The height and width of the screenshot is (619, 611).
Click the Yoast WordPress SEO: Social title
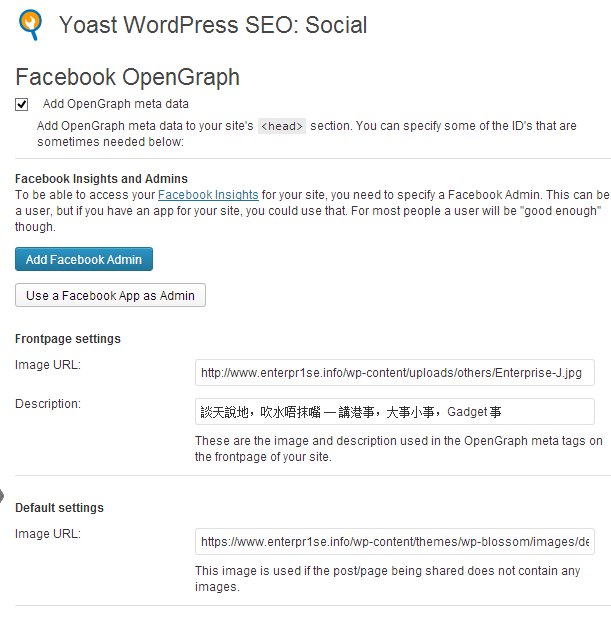(213, 24)
